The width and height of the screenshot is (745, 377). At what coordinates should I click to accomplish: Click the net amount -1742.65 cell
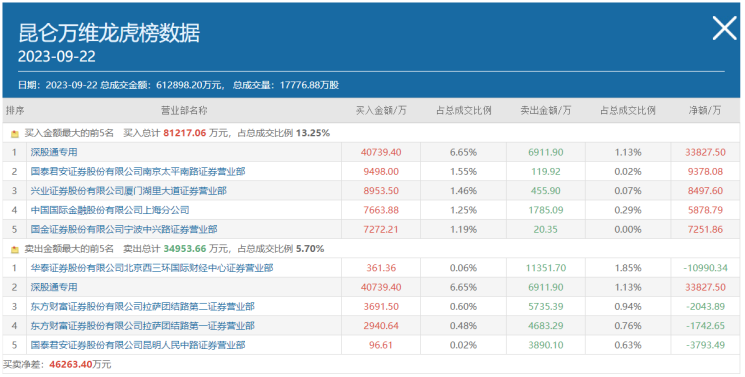(x=705, y=326)
